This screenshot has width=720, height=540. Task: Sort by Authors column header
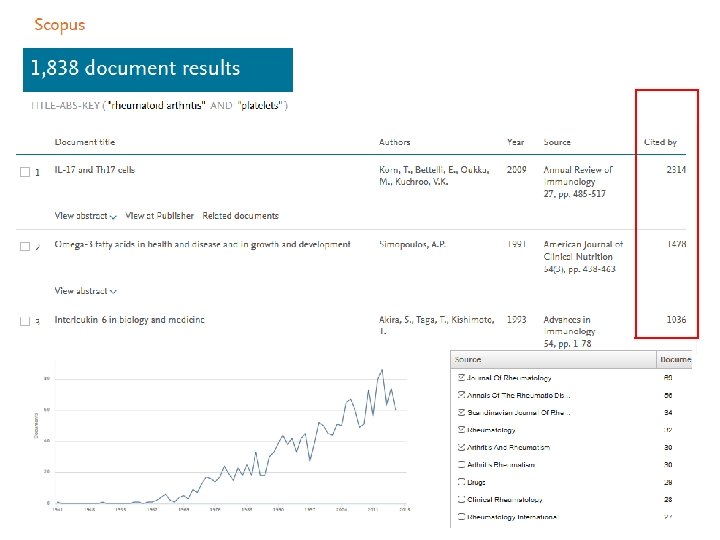(x=394, y=142)
